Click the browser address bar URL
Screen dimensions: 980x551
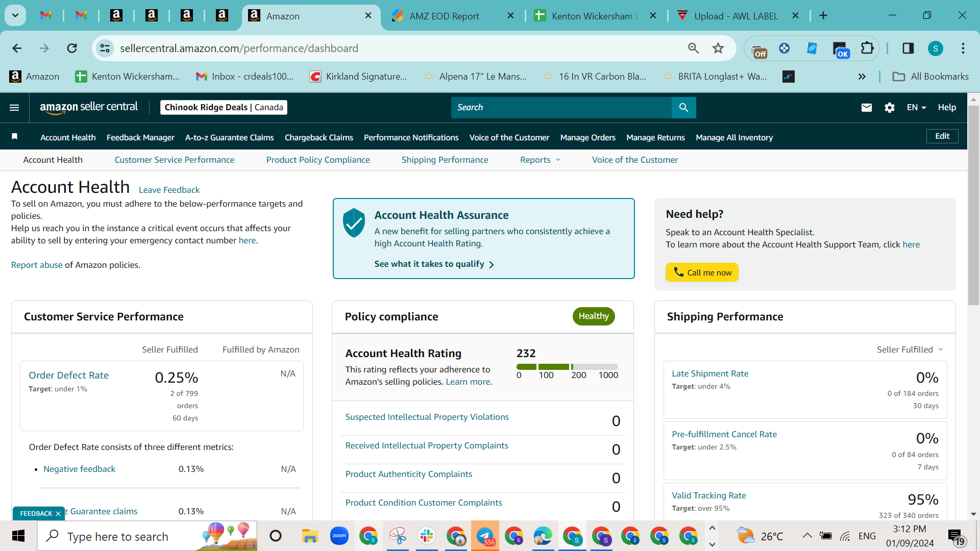pyautogui.click(x=239, y=48)
